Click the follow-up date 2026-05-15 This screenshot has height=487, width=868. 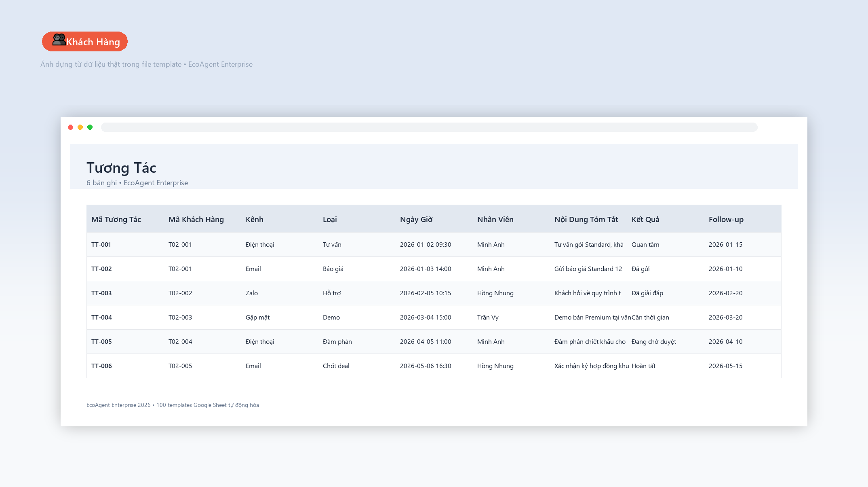726,366
